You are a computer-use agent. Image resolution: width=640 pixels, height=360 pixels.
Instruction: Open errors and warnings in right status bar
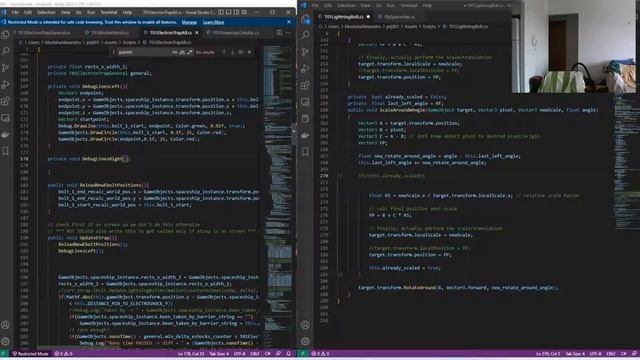click(320, 354)
